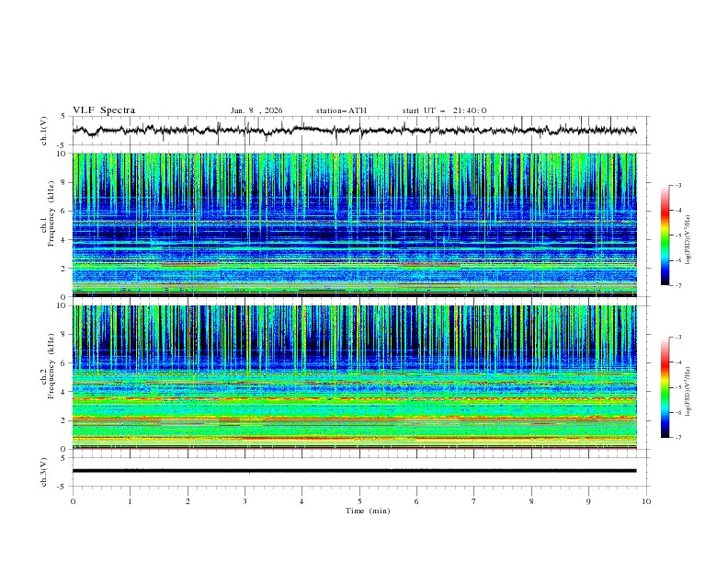
Task: Click the time-axis tick label "2"
Action: coord(188,501)
